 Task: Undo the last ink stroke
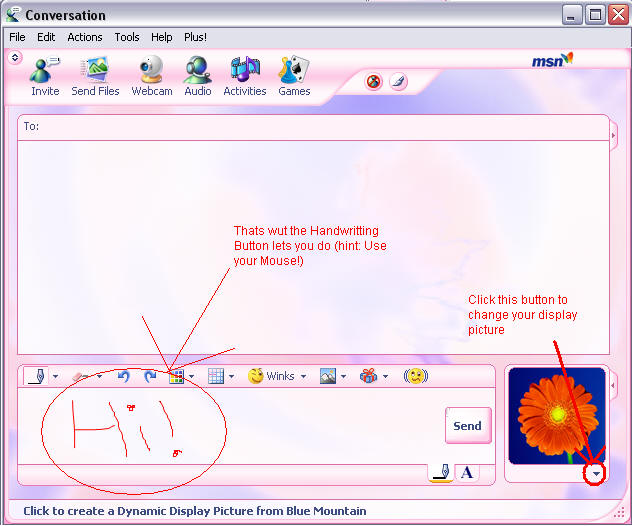click(x=123, y=376)
